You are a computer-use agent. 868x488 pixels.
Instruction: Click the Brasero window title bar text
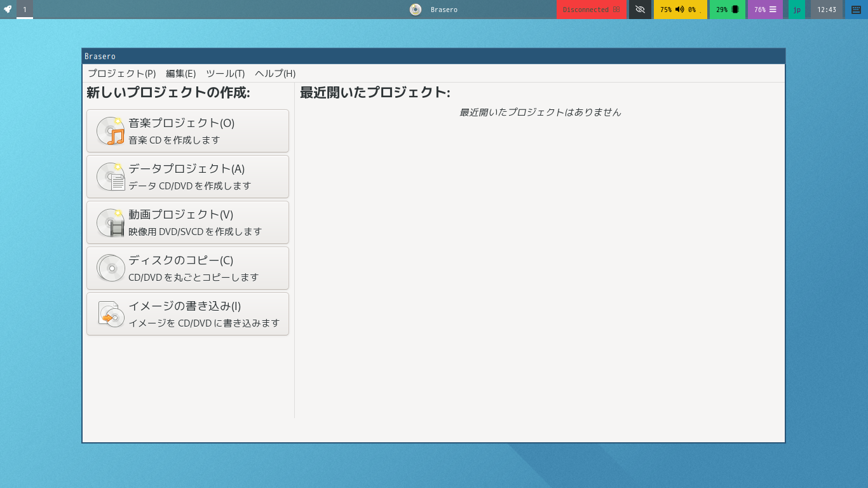coord(100,57)
